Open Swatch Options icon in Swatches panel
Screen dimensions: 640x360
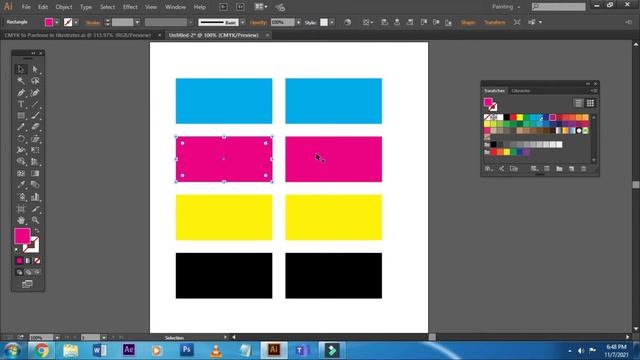547,169
